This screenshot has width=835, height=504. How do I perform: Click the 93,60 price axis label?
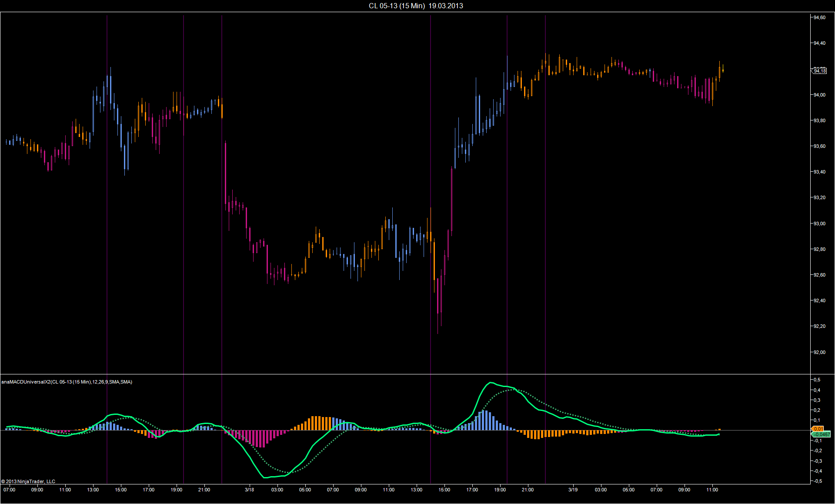819,146
